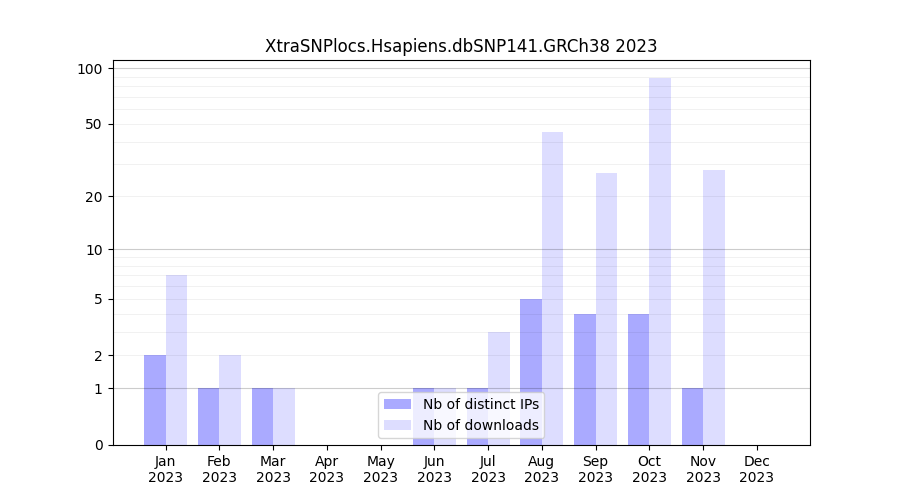Viewport: 900px width, 500px height.
Task: Click the chart title XtraSNPlocs.Hsapiens.dbSNP141.GRCh38 2023
Action: pyautogui.click(x=461, y=46)
